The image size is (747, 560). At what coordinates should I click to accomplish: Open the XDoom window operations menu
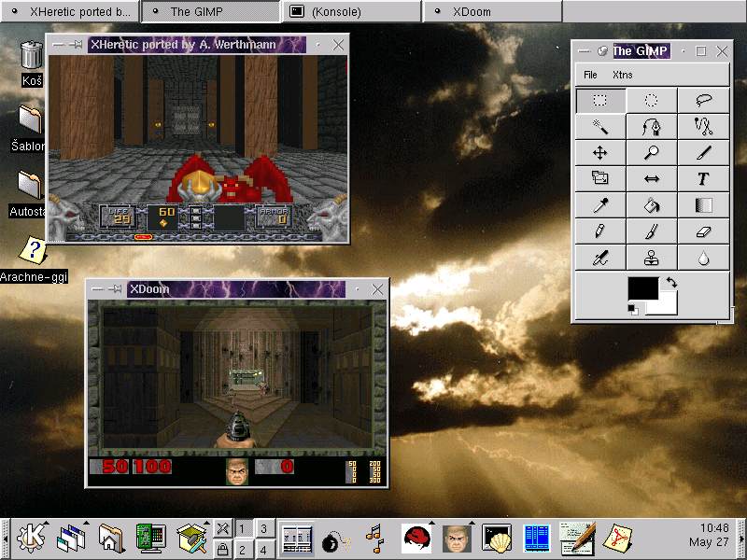98,289
